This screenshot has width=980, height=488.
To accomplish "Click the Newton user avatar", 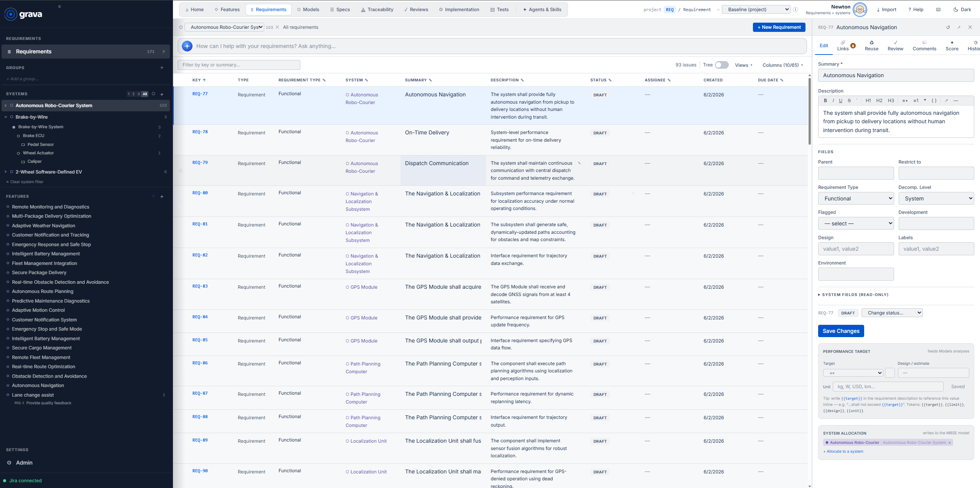I will [860, 10].
